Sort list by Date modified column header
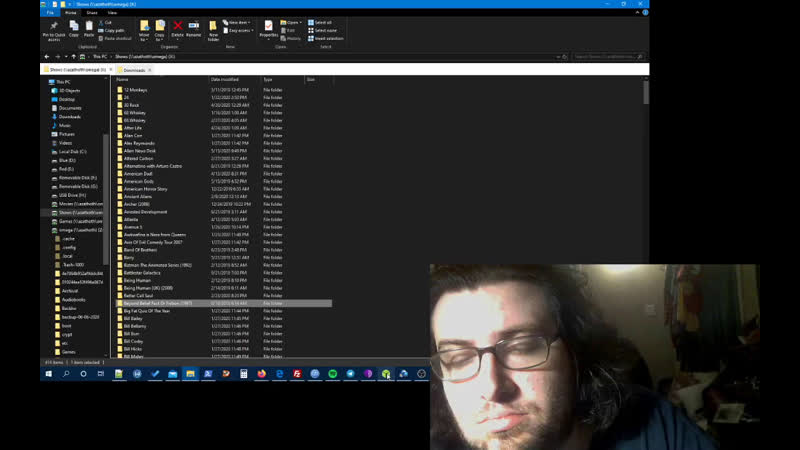 point(225,79)
